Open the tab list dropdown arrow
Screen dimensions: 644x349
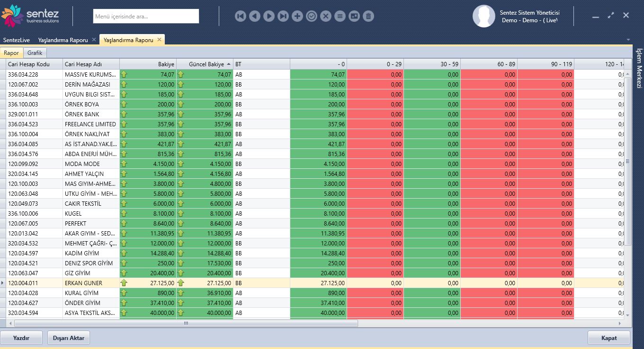[628, 40]
